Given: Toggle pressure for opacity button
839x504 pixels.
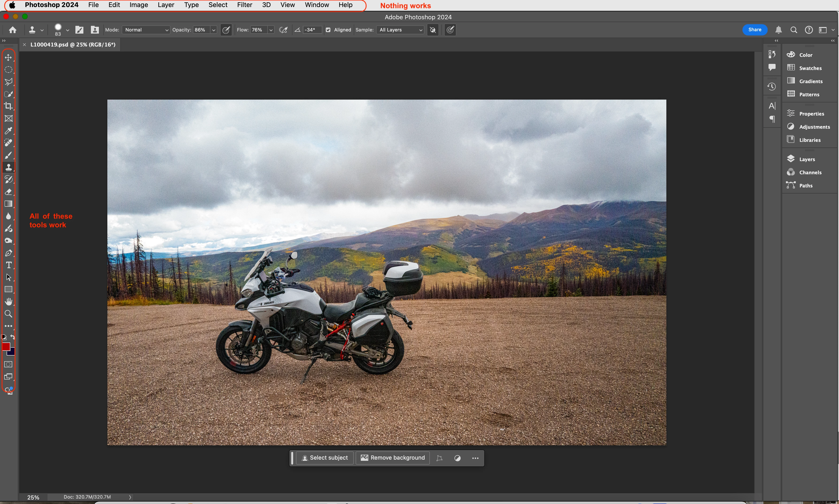Looking at the screenshot, I should click(x=226, y=30).
